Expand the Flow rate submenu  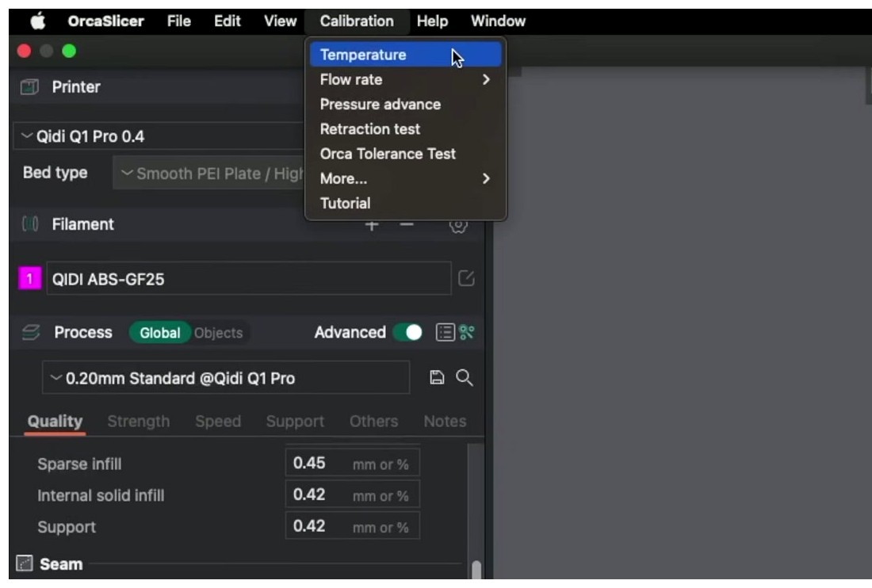point(405,79)
